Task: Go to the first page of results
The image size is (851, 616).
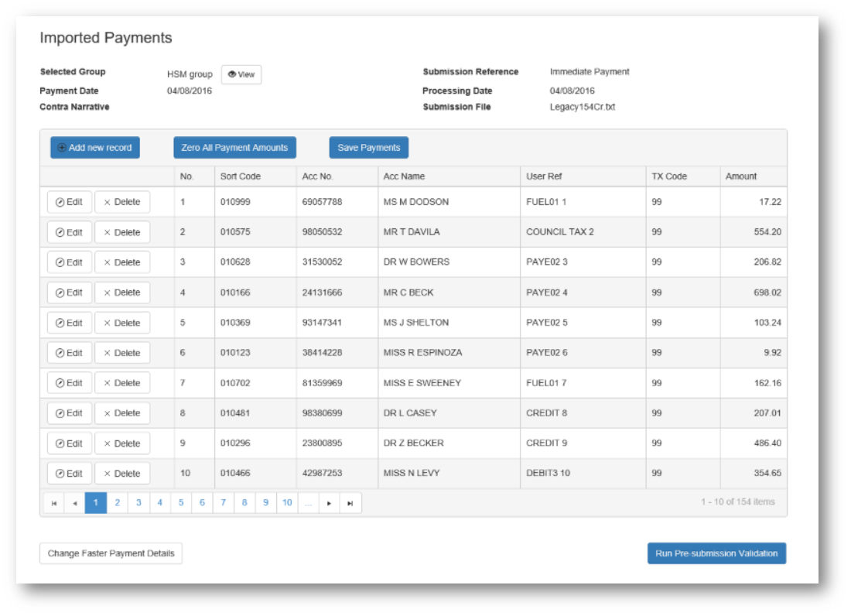Action: [x=53, y=503]
